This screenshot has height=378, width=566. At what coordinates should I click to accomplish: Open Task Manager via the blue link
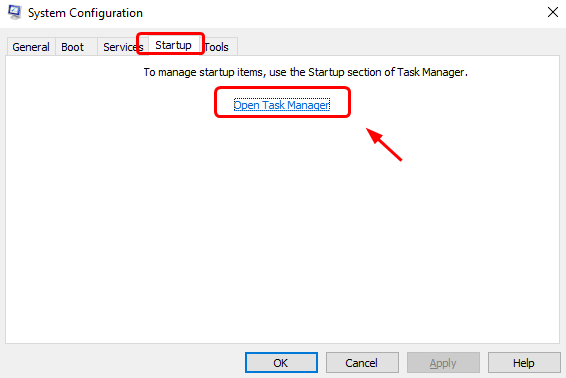282,105
